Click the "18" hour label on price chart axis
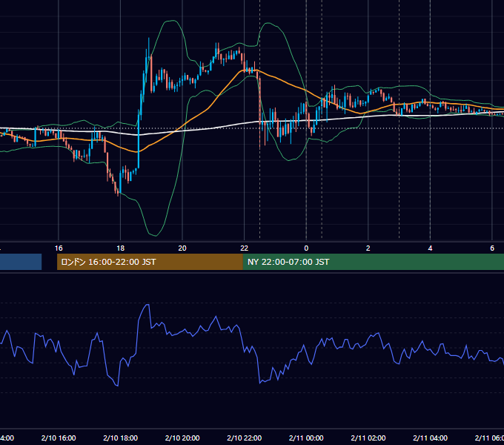Image resolution: width=504 pixels, height=445 pixels. (x=120, y=248)
